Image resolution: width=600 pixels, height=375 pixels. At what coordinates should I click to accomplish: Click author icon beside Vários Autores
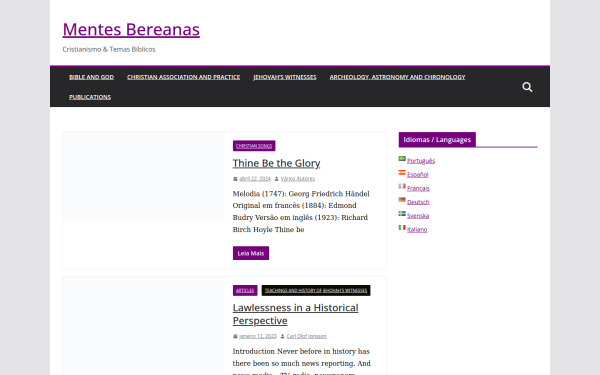[x=277, y=179]
